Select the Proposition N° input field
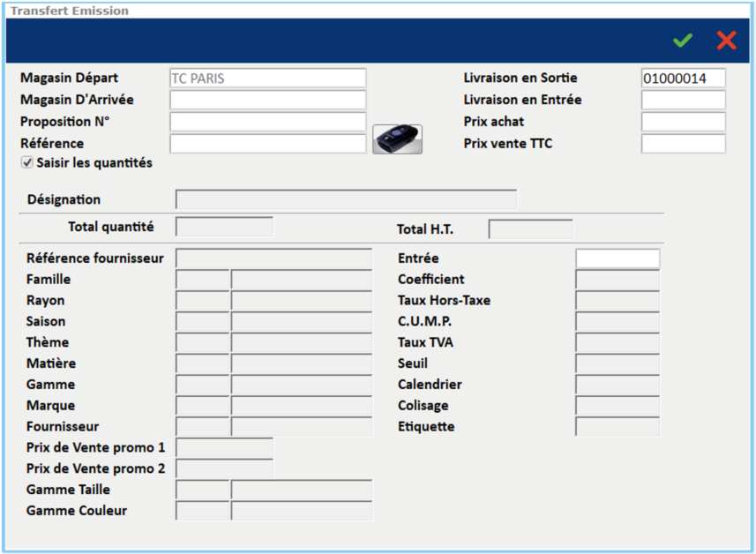 pyautogui.click(x=267, y=122)
